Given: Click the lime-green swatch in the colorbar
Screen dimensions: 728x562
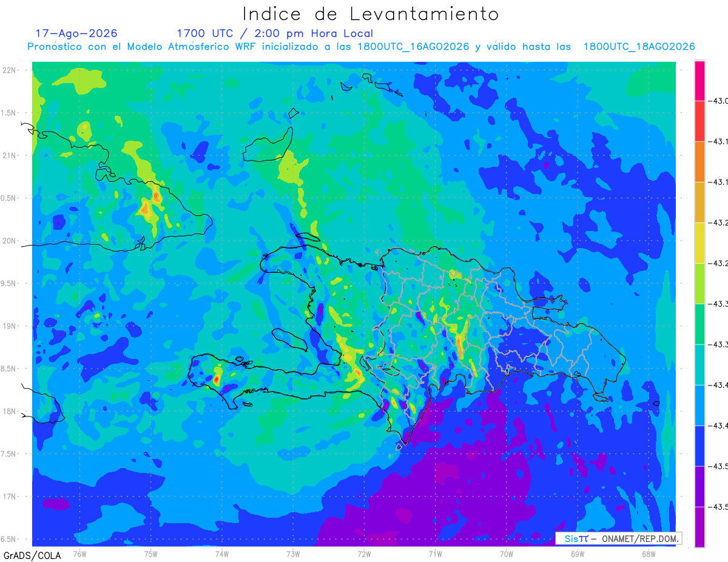Looking at the screenshot, I should pyautogui.click(x=699, y=283).
